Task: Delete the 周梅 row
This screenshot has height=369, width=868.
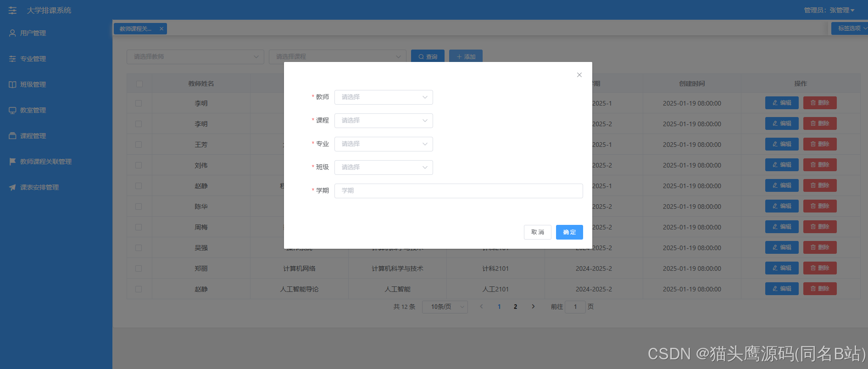Action: pos(820,227)
